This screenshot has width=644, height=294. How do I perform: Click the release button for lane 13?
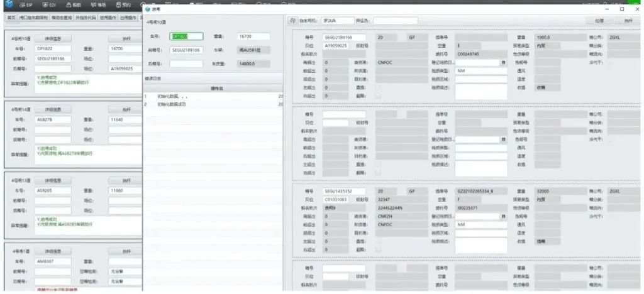pos(126,180)
